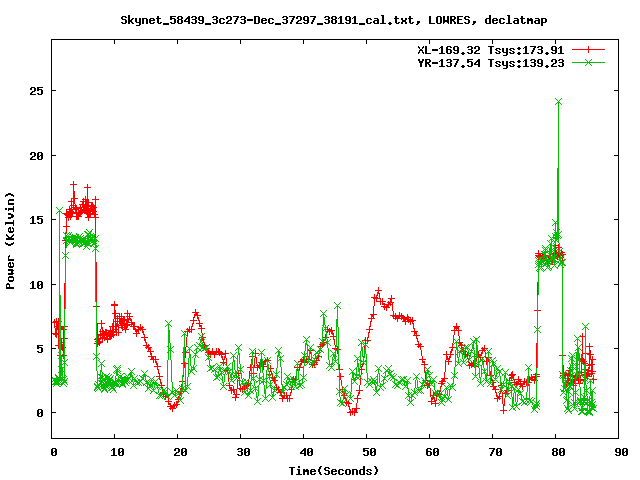640x480 pixels.
Task: Click y-axis tick label 5
Action: (x=40, y=349)
